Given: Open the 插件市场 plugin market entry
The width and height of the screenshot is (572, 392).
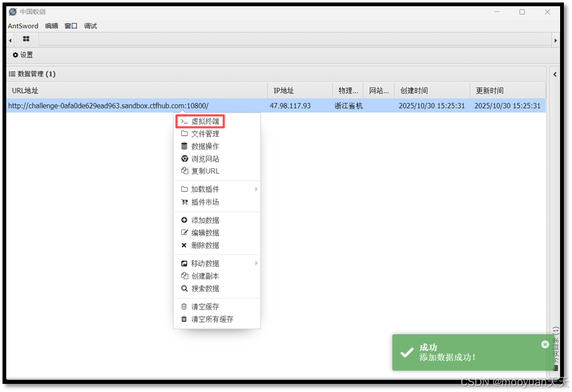Looking at the screenshot, I should 205,202.
